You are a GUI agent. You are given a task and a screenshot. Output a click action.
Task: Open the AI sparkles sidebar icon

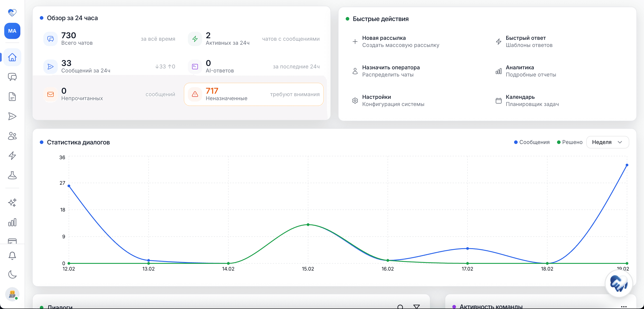click(12, 203)
